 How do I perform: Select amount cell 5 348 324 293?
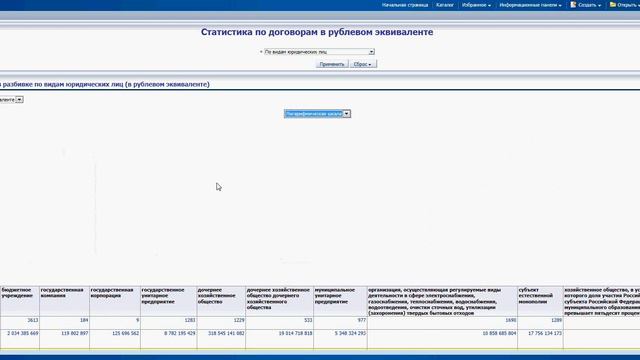pos(350,333)
